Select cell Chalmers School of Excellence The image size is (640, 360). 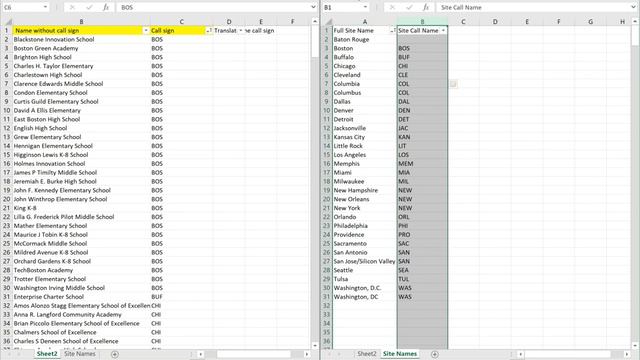[81, 332]
